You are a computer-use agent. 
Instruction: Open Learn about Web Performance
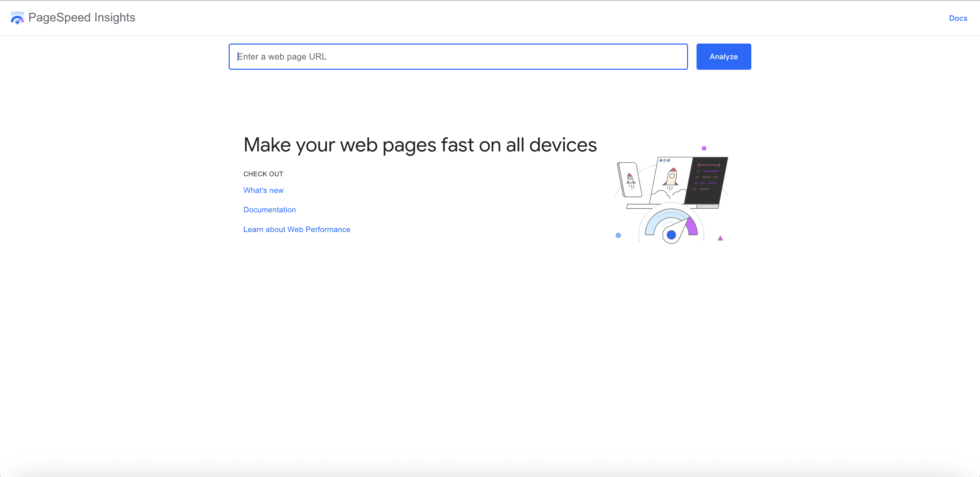coord(297,229)
